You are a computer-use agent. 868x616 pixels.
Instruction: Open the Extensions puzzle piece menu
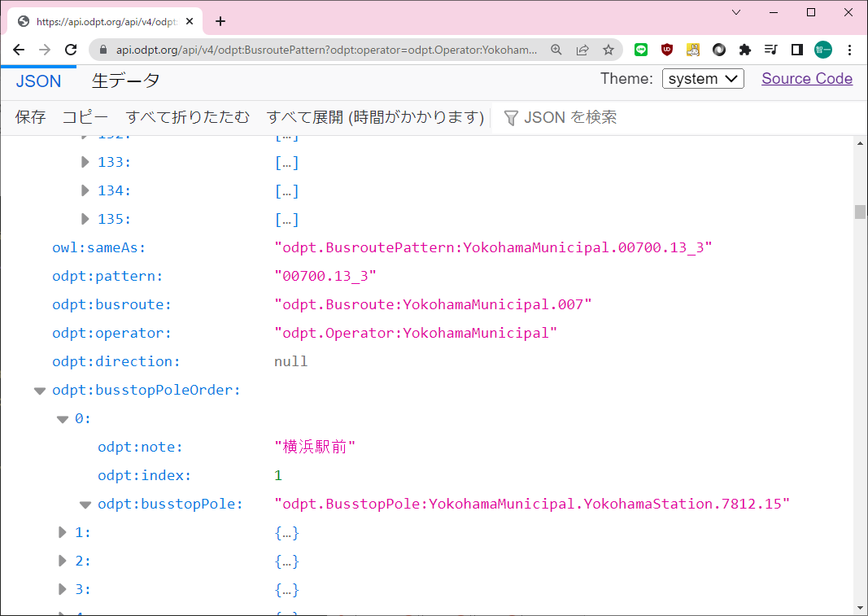[x=744, y=50]
